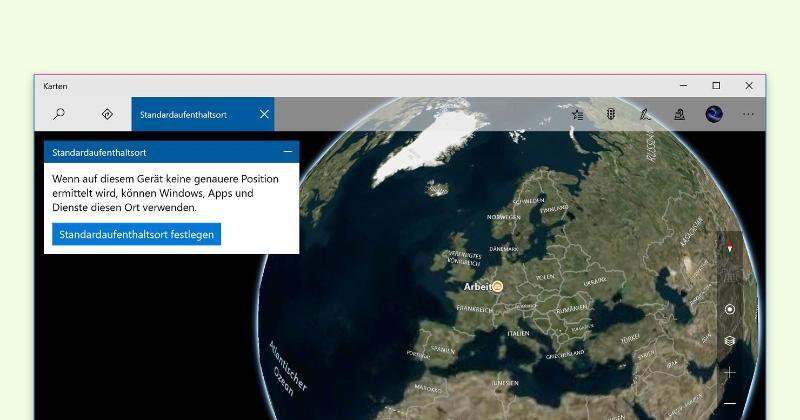Screen dimensions: 800x420
Task: Zoom out with the minus button
Action: [730, 403]
